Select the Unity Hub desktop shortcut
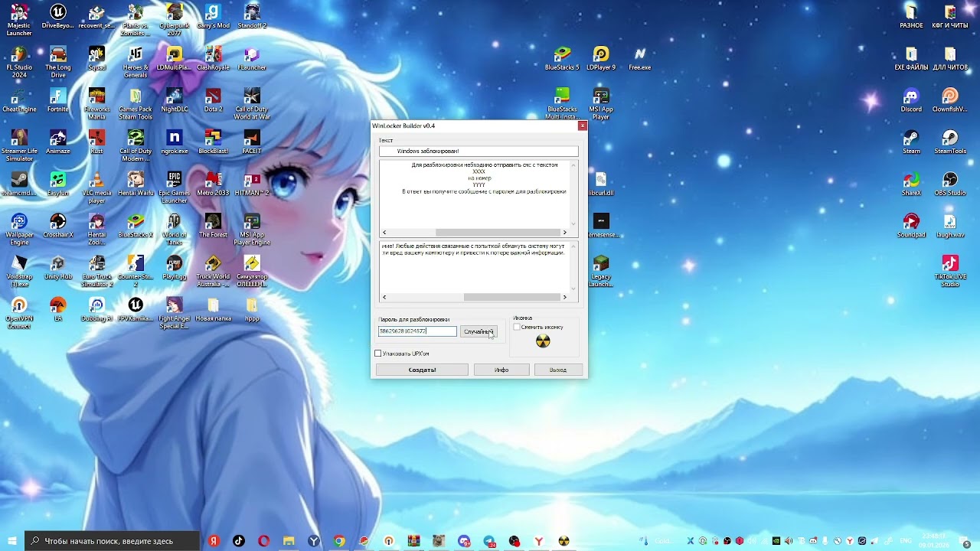This screenshot has height=551, width=980. click(57, 268)
